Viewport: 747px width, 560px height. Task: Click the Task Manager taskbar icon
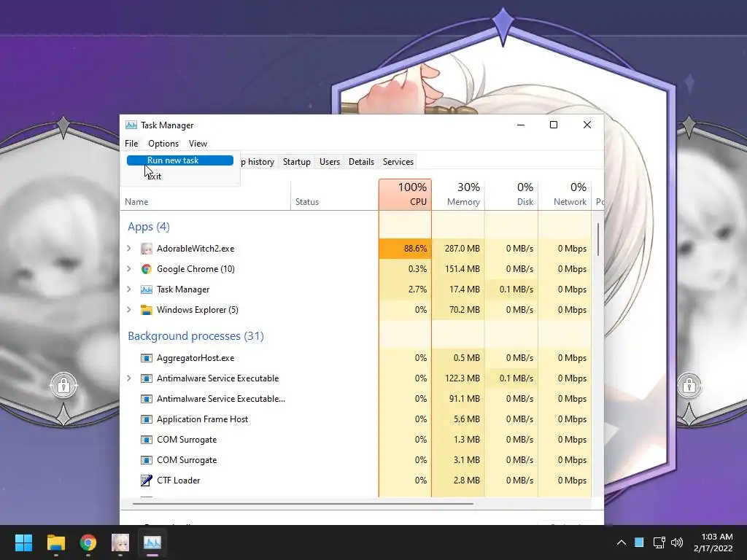(x=152, y=542)
